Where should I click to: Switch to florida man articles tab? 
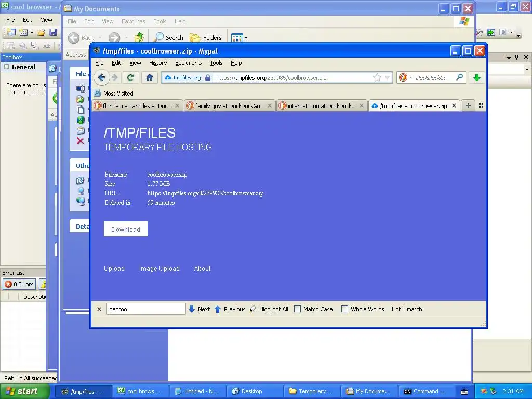[x=137, y=105]
